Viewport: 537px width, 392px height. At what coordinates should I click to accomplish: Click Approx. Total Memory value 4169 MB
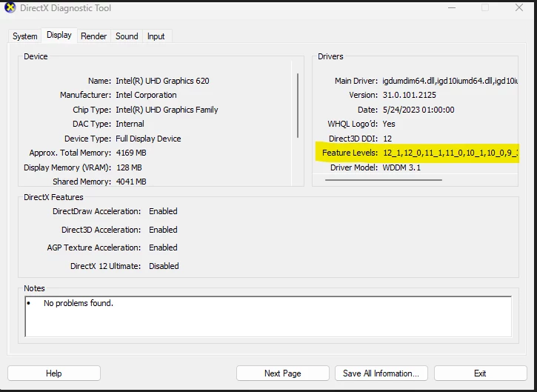click(x=131, y=153)
